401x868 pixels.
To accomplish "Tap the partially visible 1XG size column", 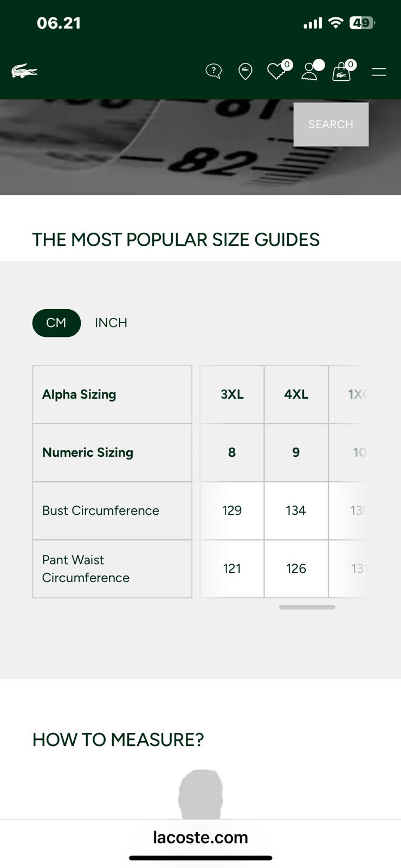I will point(356,394).
